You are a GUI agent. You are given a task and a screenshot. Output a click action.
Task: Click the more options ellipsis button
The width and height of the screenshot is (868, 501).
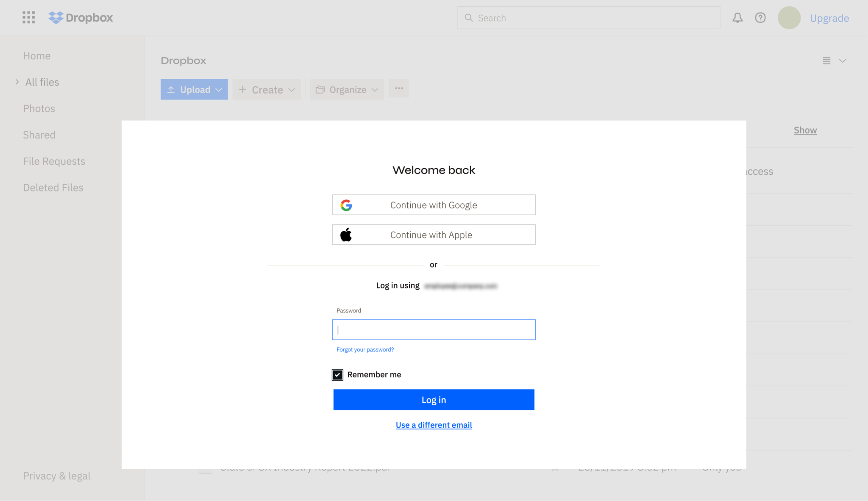399,89
